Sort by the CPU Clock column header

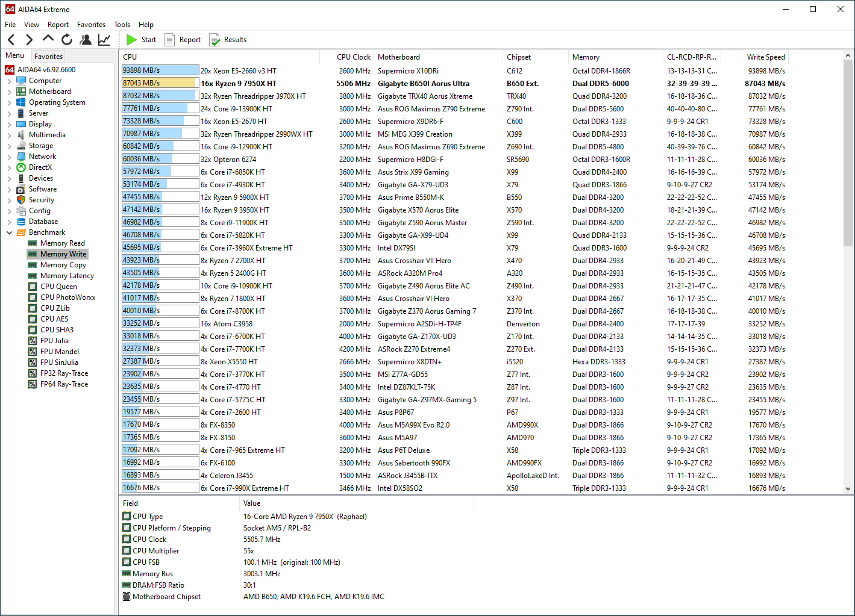tap(346, 57)
